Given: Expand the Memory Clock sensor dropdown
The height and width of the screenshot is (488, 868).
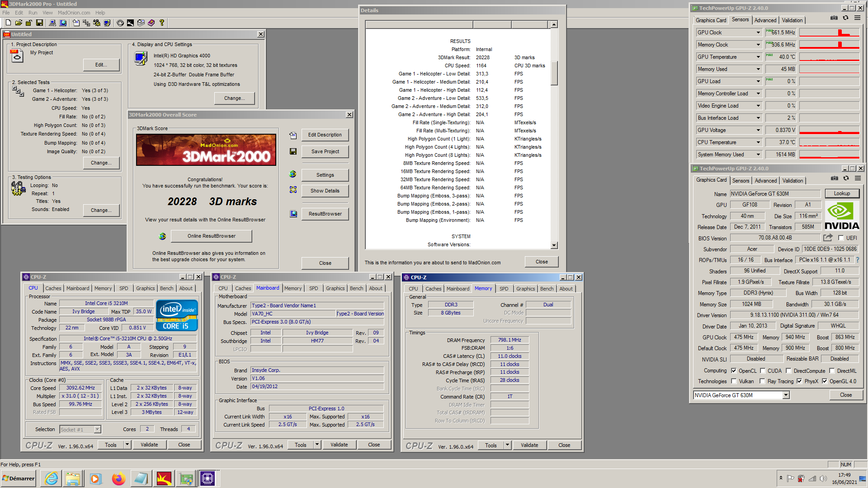Looking at the screenshot, I should coord(758,45).
